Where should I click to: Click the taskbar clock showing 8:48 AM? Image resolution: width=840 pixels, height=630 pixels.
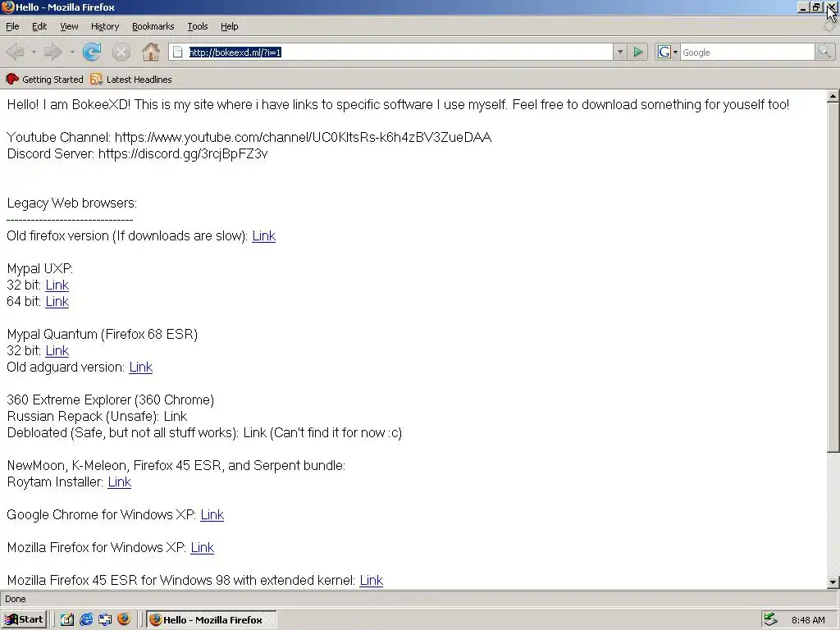(x=808, y=620)
